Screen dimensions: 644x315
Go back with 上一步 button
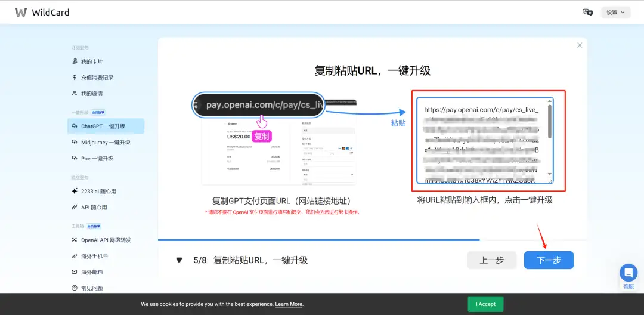tap(491, 260)
